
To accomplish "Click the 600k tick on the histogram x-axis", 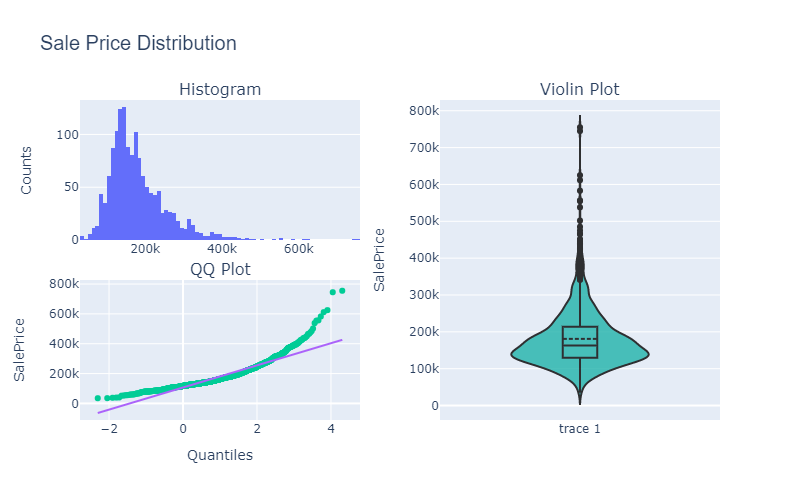I will (297, 249).
